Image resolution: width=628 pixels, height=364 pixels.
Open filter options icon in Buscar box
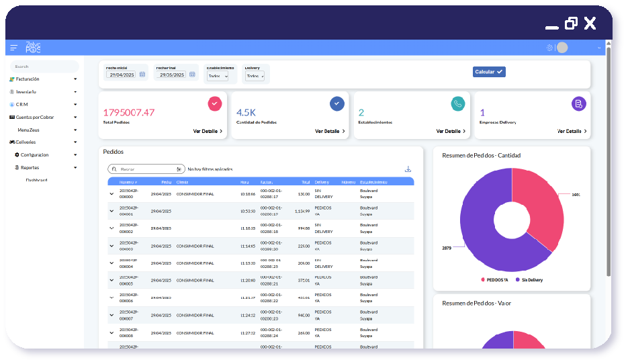(179, 169)
